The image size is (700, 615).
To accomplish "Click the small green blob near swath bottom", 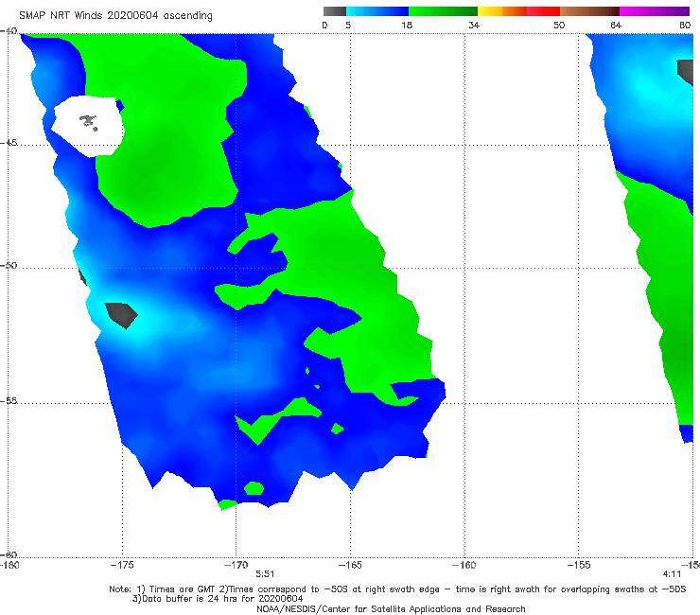I will click(254, 488).
